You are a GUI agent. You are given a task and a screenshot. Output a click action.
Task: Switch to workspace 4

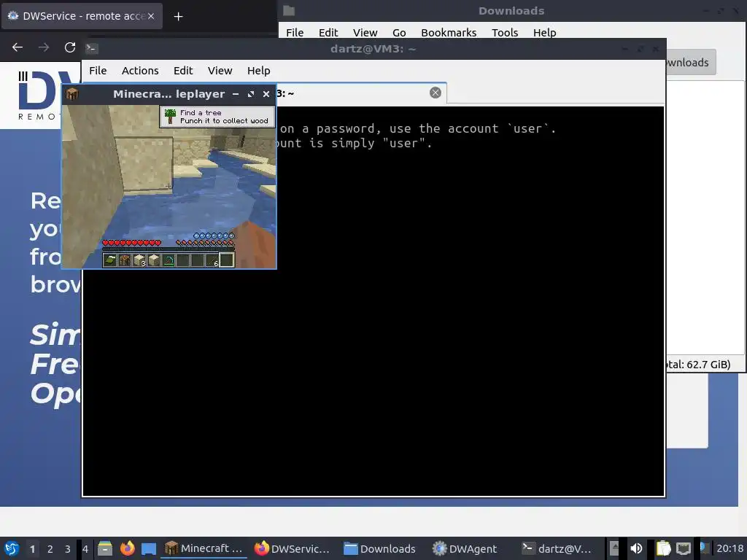(85, 549)
